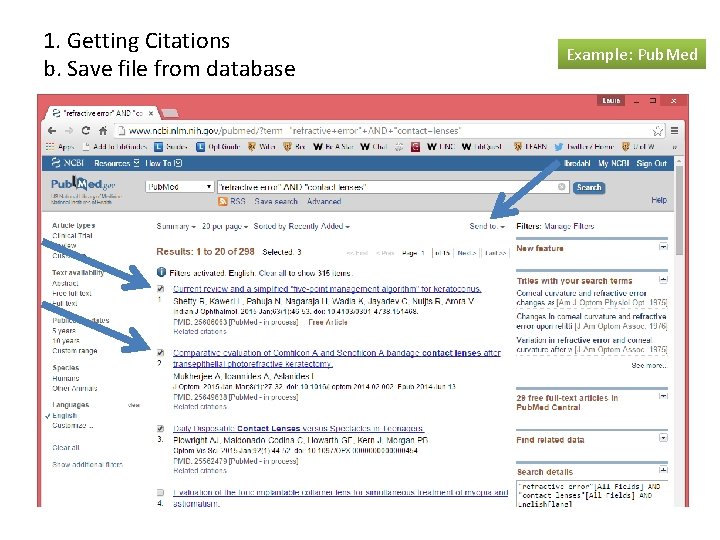Image resolution: width=720 pixels, height=540 pixels.
Task: Go to the browser Home icon
Action: (x=103, y=130)
